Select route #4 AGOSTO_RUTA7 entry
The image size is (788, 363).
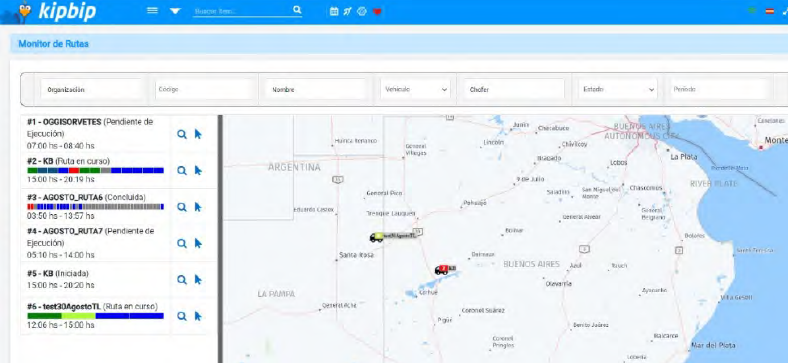click(95, 243)
